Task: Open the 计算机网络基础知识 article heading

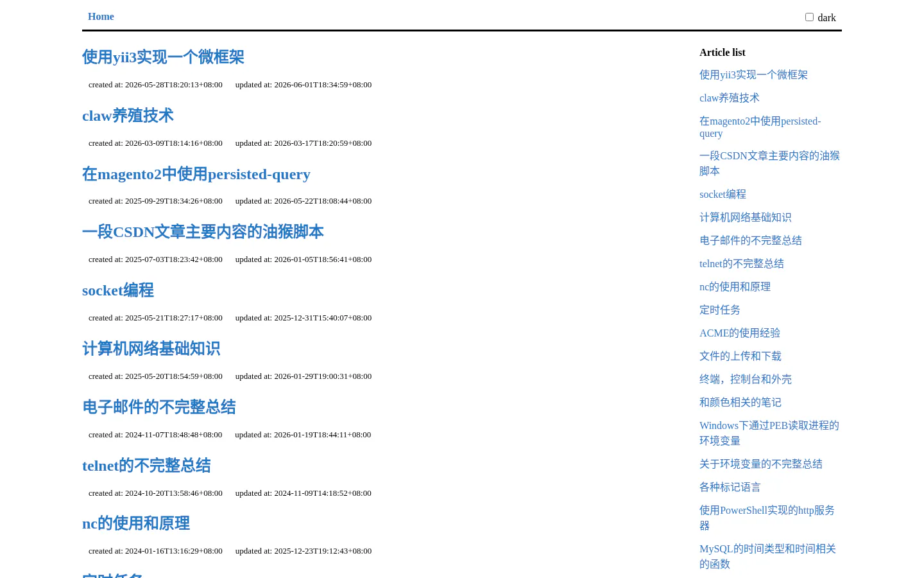Action: tap(151, 349)
